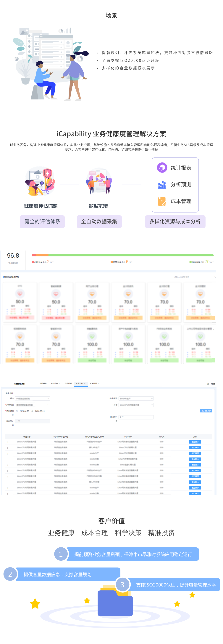Image resolution: width=223 pixels, height=644 pixels.
Task: Expand the 系统配置 menu in the nav bar
Action: pyautogui.click(x=94, y=383)
